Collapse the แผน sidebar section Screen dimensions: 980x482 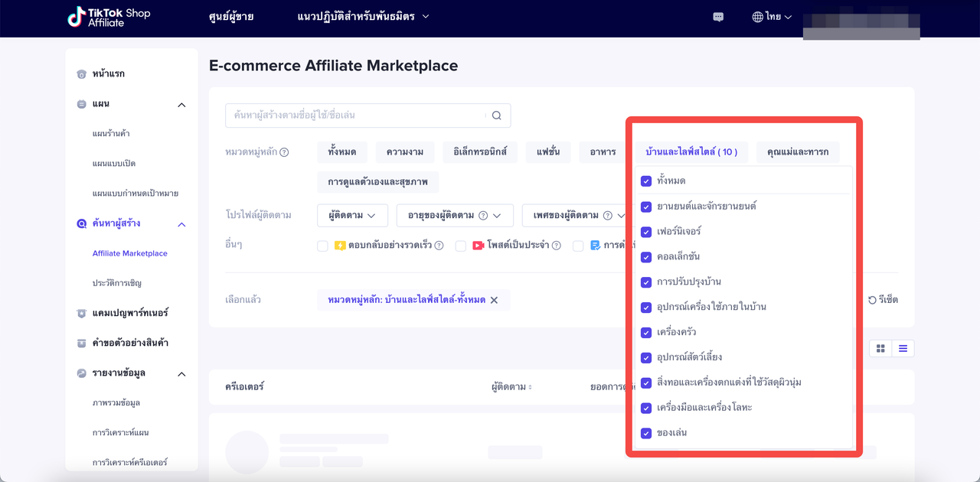click(x=181, y=105)
